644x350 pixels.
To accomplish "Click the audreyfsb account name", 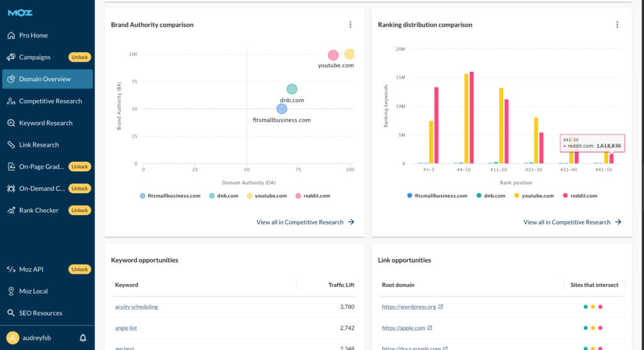I will click(36, 338).
